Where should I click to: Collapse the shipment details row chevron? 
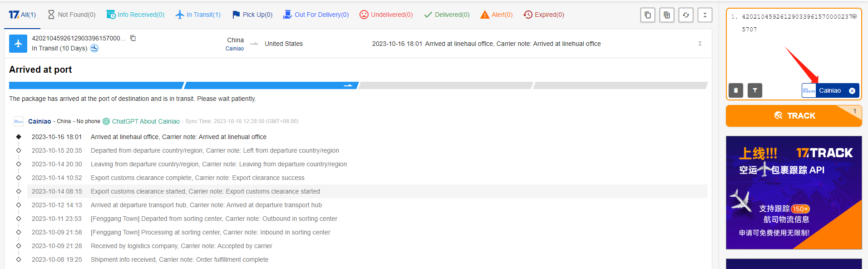(x=700, y=44)
